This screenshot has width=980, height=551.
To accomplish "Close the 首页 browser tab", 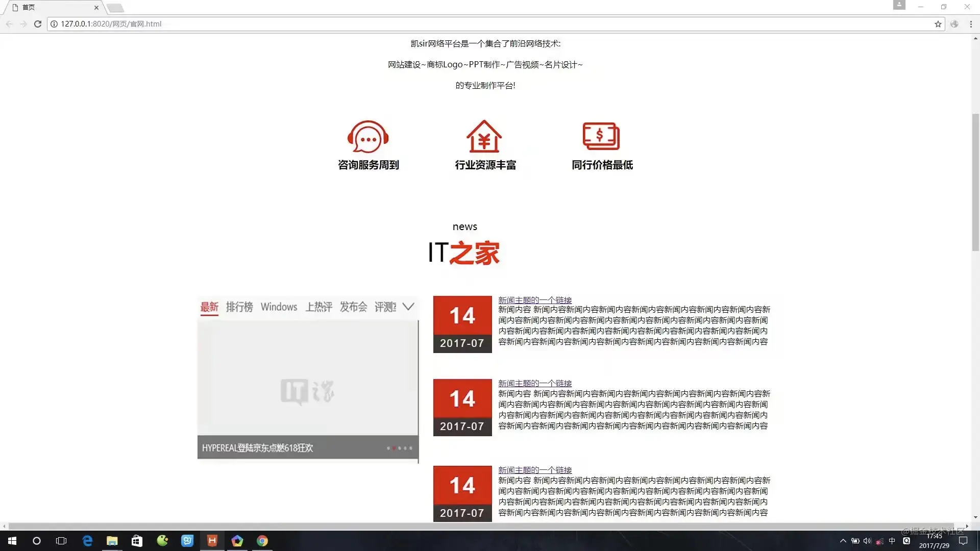I will pos(96,8).
